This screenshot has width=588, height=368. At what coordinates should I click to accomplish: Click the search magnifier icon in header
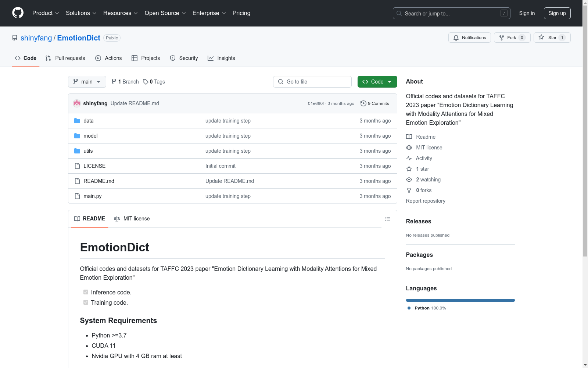(399, 13)
